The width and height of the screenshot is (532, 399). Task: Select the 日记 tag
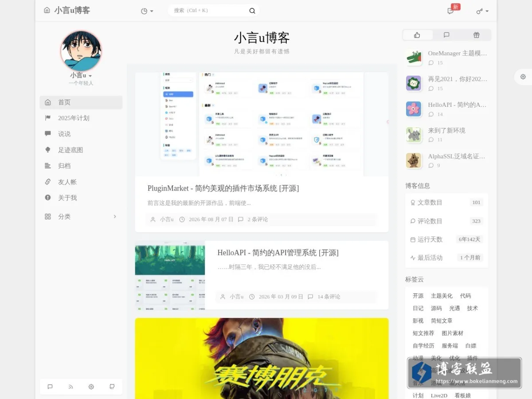(x=418, y=308)
